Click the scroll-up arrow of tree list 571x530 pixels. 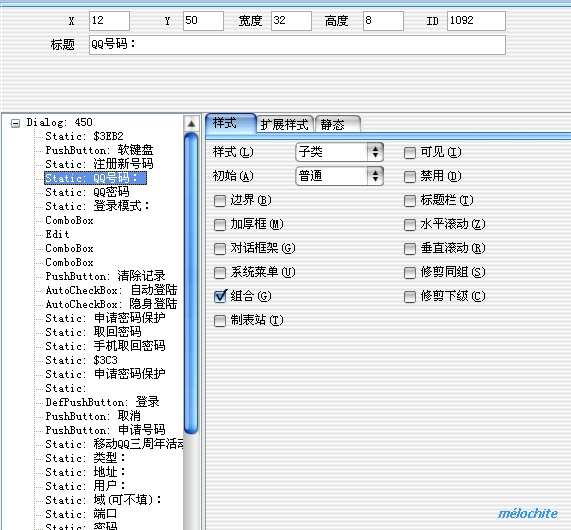click(191, 124)
